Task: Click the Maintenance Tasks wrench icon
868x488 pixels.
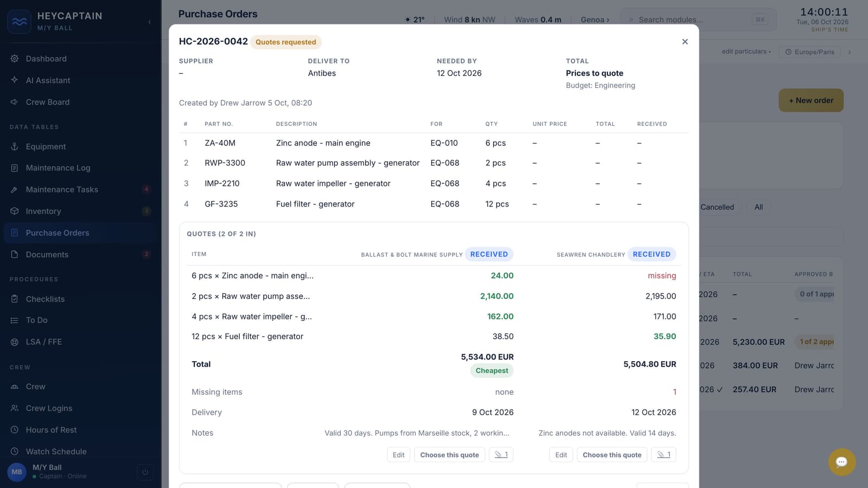Action: (x=15, y=190)
